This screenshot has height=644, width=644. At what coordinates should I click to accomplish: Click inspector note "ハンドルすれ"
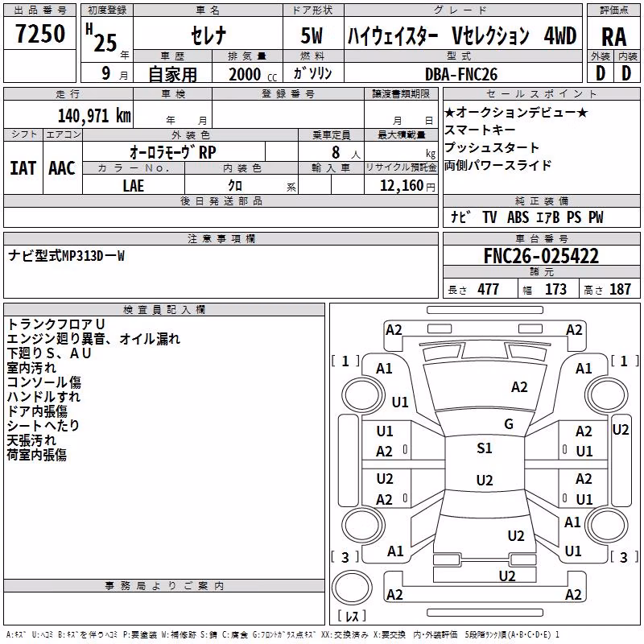point(43,397)
